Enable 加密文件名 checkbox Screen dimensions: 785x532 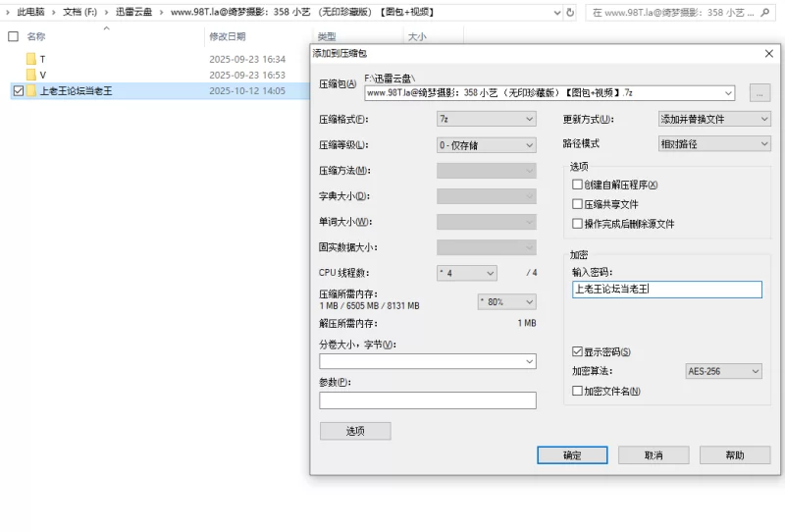(577, 391)
